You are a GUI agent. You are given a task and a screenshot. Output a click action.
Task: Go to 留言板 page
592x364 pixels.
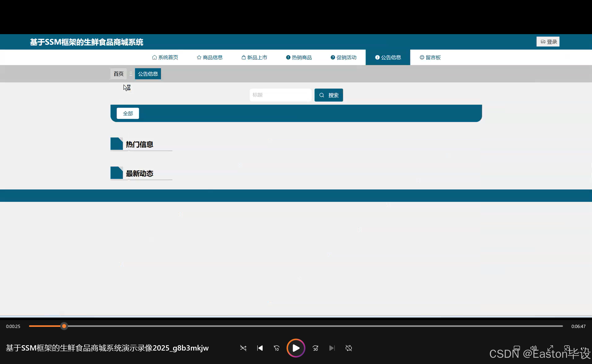(430, 57)
